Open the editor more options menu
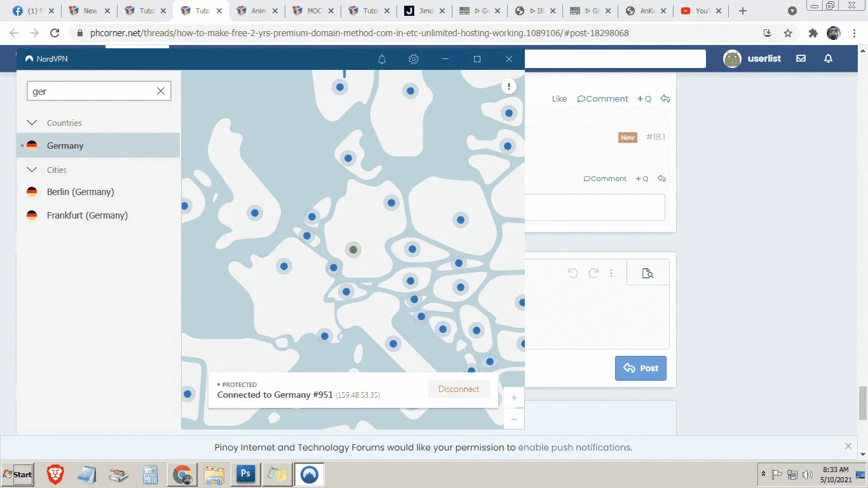The width and height of the screenshot is (868, 488). coord(611,273)
